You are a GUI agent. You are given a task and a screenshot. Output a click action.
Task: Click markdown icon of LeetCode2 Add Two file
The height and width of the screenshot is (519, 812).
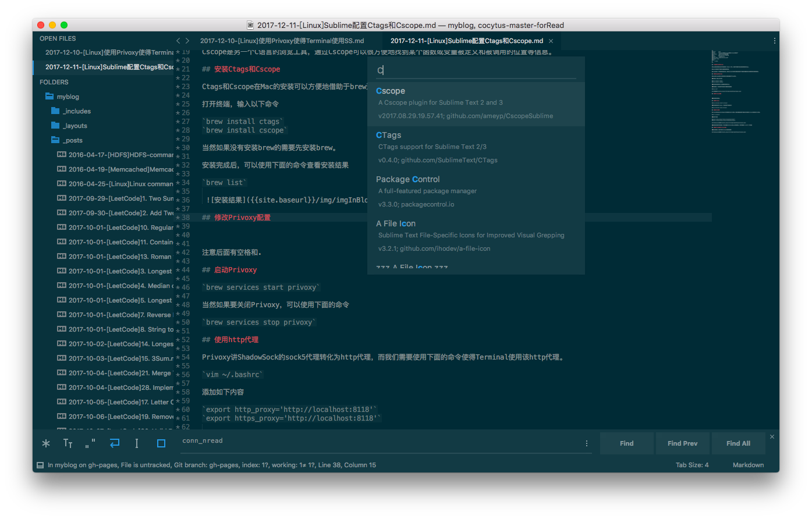tap(62, 213)
